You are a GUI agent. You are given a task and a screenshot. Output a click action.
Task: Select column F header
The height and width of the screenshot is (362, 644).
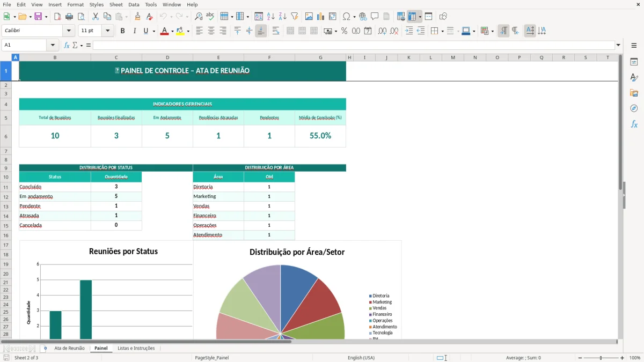pyautogui.click(x=269, y=57)
